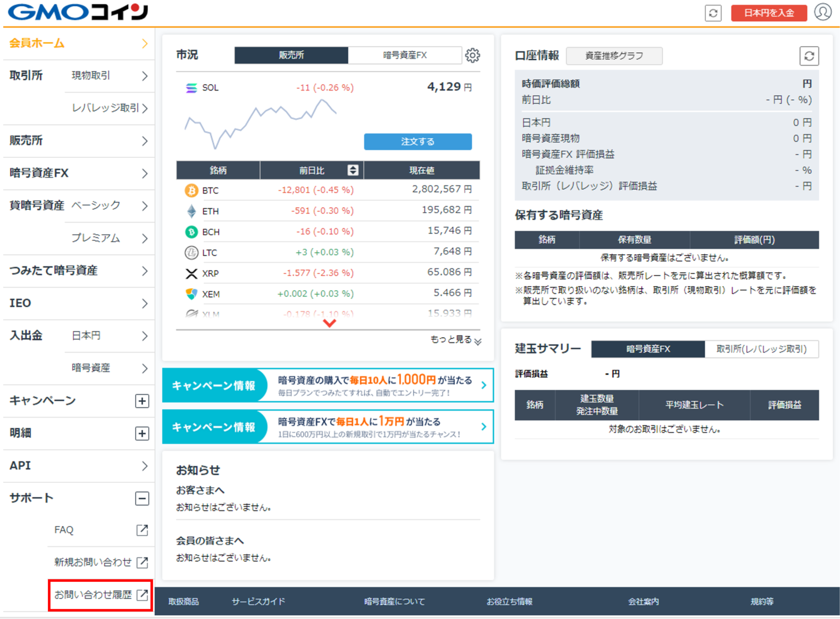Click the GMO Coin logo
Viewport: 840px width, 619px height.
pyautogui.click(x=78, y=12)
